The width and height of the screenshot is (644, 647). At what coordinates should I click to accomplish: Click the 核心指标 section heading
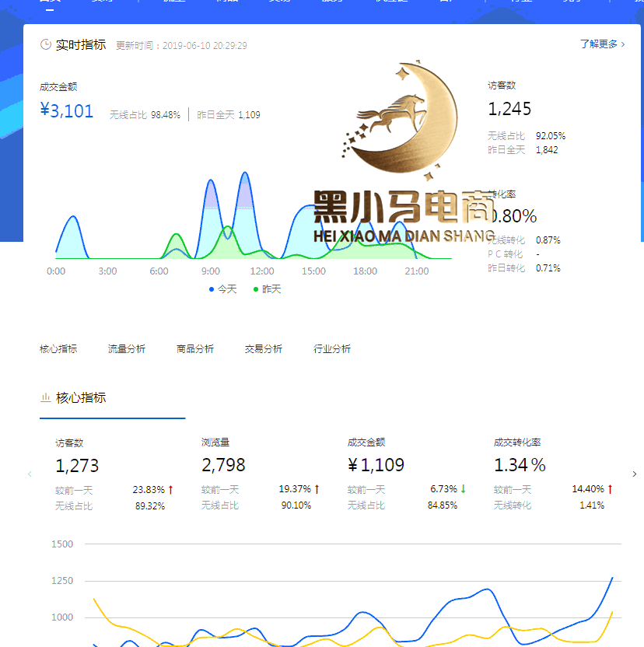[81, 398]
